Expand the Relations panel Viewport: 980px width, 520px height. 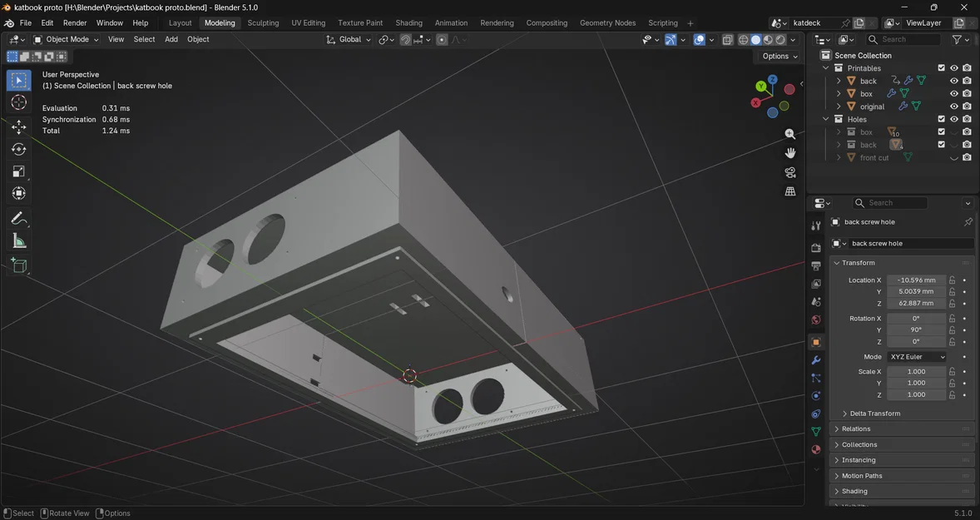pyautogui.click(x=902, y=429)
